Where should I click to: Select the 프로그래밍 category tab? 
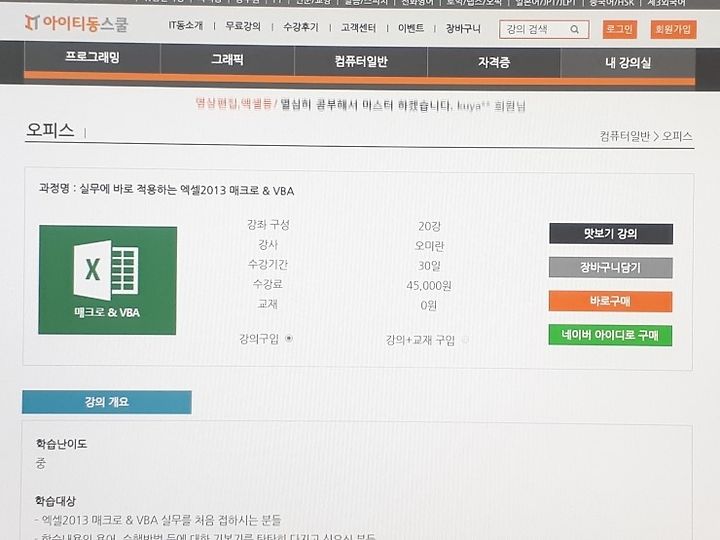[92, 57]
